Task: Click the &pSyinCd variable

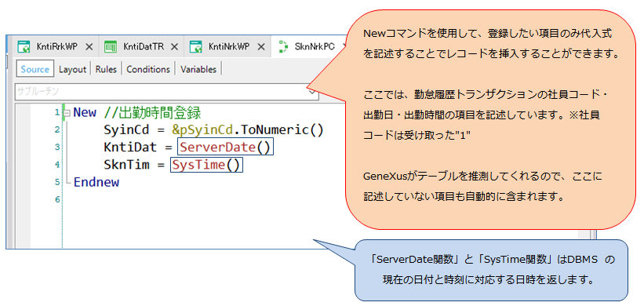Action: pyautogui.click(x=202, y=130)
